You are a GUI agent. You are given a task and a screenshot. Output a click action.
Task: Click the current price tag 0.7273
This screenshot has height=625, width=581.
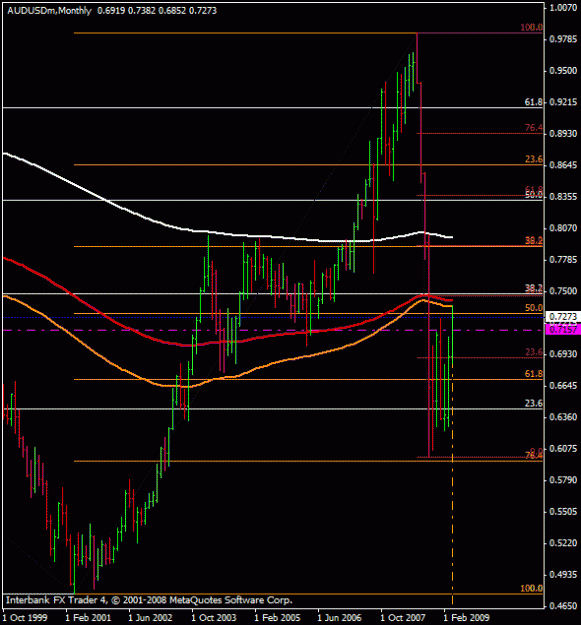click(x=563, y=316)
